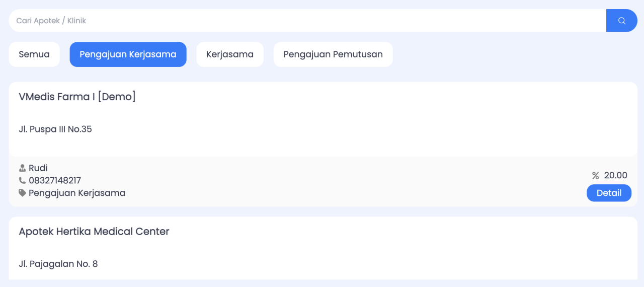Click the person icon beside Rudi
644x287 pixels.
point(22,168)
